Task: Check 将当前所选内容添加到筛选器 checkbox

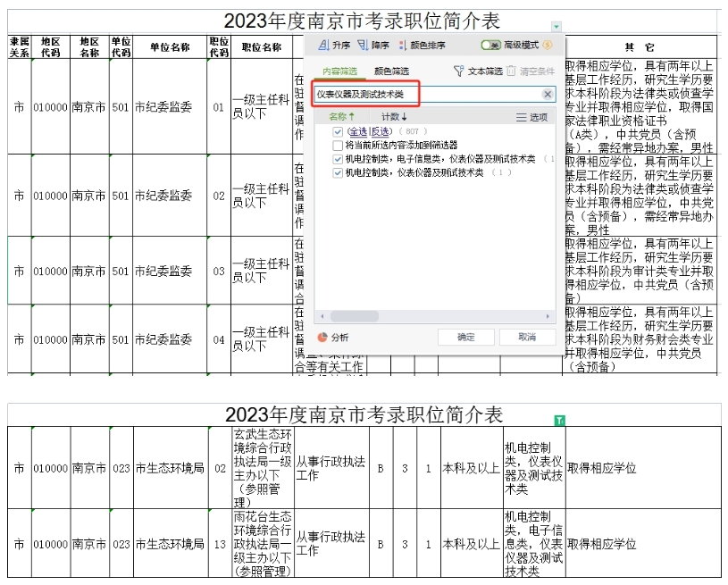Action: 338,145
